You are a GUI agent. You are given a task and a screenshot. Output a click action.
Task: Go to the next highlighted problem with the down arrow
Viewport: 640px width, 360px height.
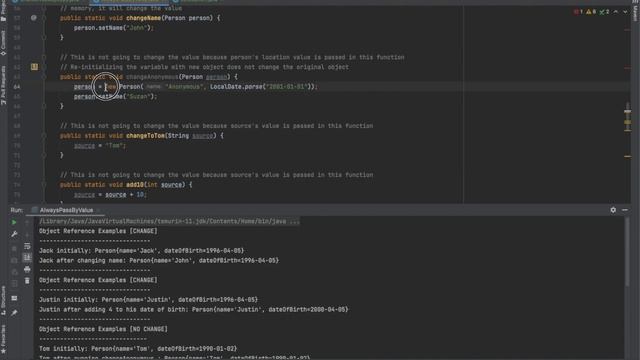tap(625, 12)
